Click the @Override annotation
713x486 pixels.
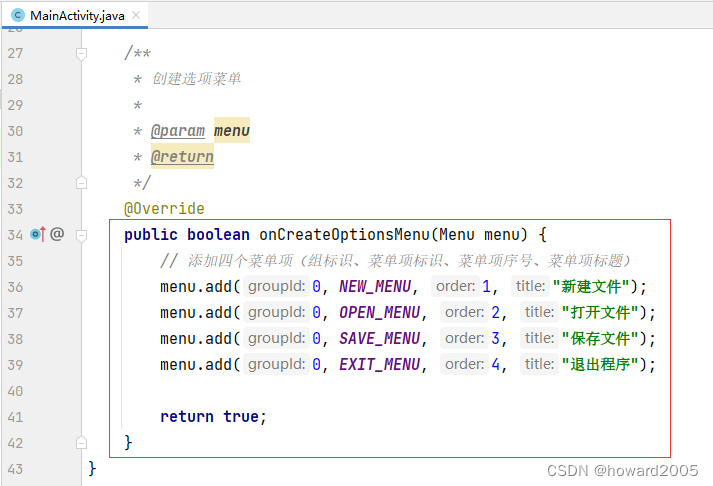click(x=164, y=209)
